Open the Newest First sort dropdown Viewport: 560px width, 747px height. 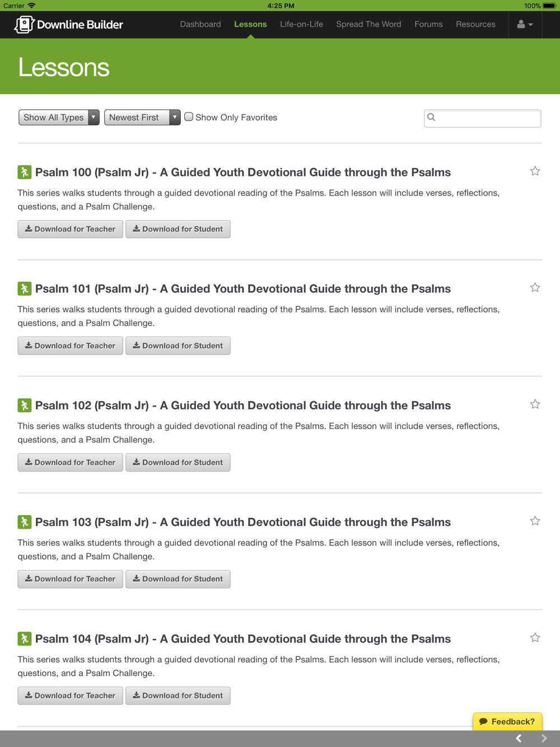click(x=142, y=118)
